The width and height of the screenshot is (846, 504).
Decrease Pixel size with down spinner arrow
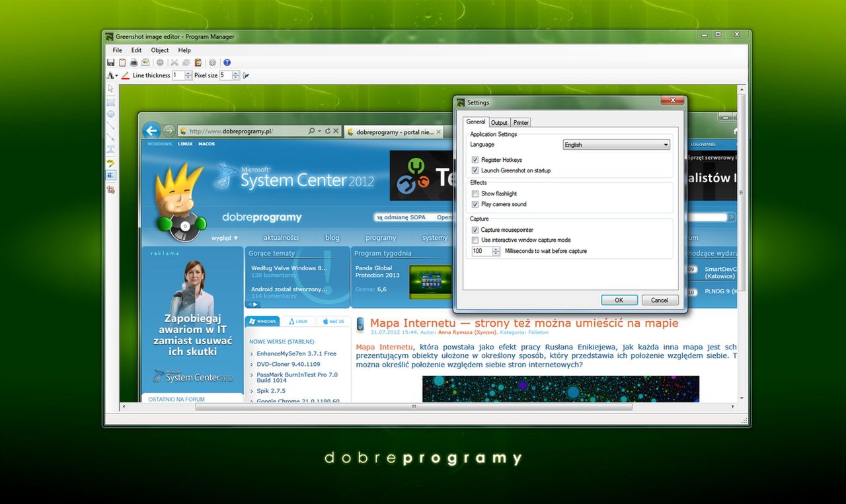pos(236,78)
